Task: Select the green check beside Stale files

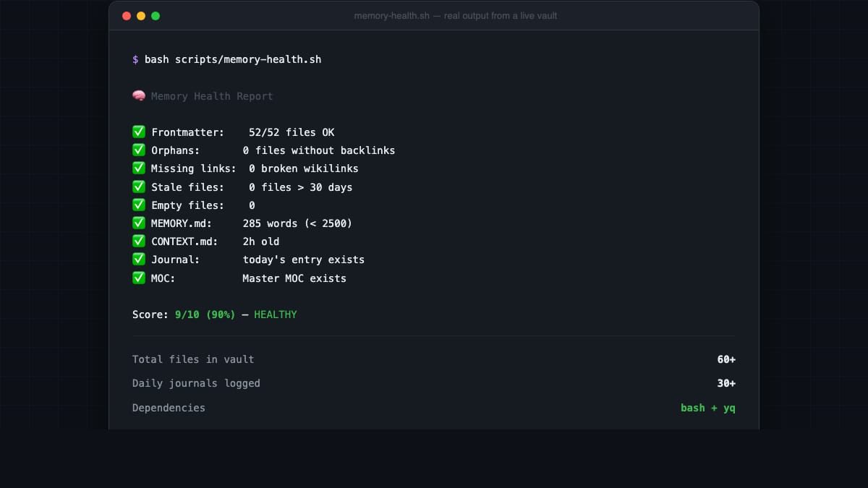Action: 139,187
